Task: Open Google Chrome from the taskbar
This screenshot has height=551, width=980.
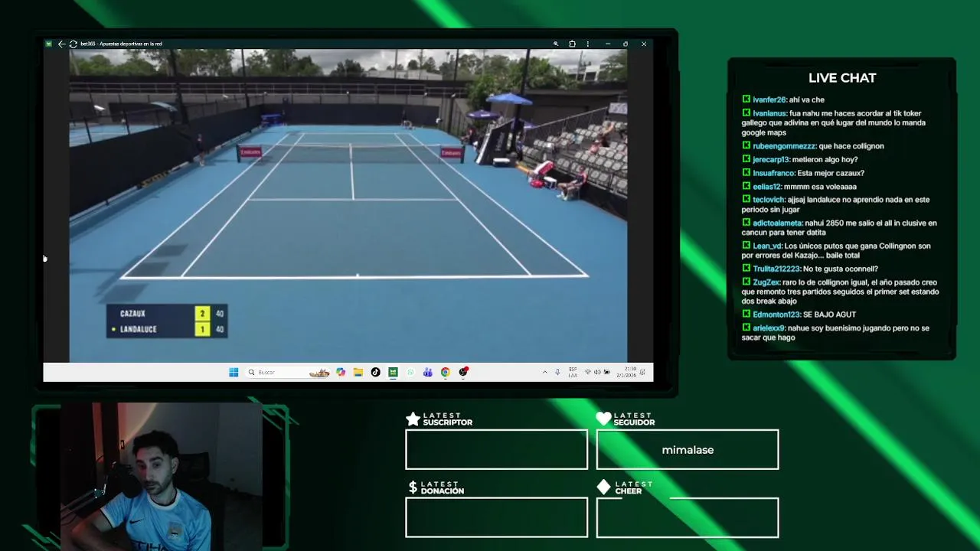Action: 445,372
